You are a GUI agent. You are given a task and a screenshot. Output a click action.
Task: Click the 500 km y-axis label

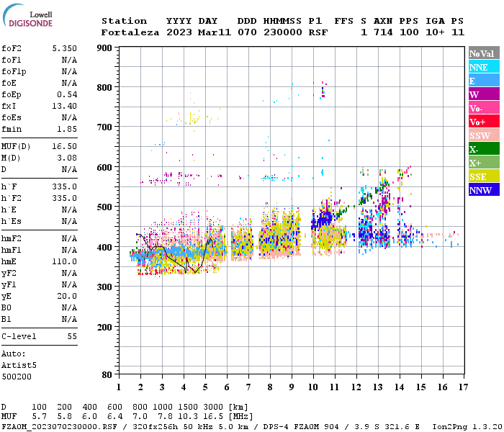pos(104,207)
